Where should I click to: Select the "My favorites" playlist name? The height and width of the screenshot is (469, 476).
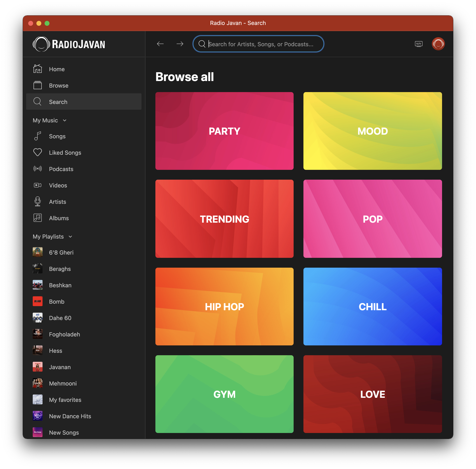[65, 400]
